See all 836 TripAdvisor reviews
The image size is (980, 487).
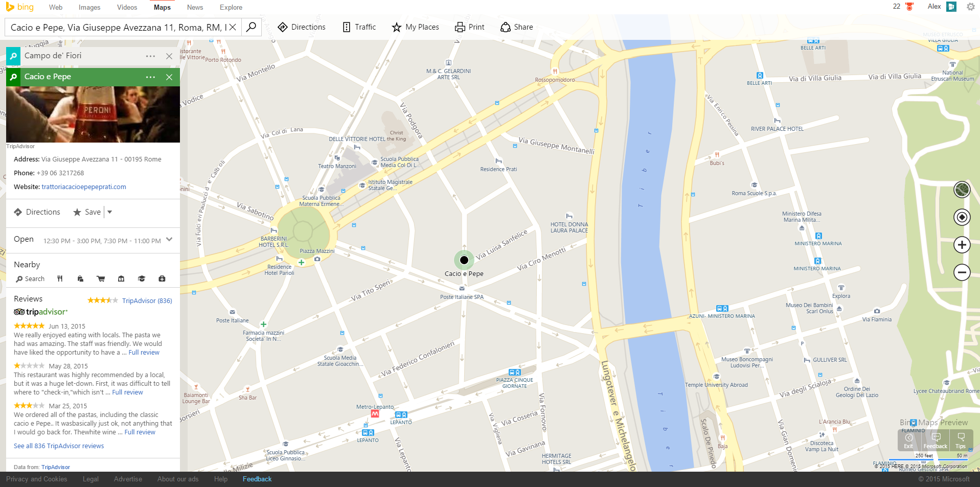point(59,446)
